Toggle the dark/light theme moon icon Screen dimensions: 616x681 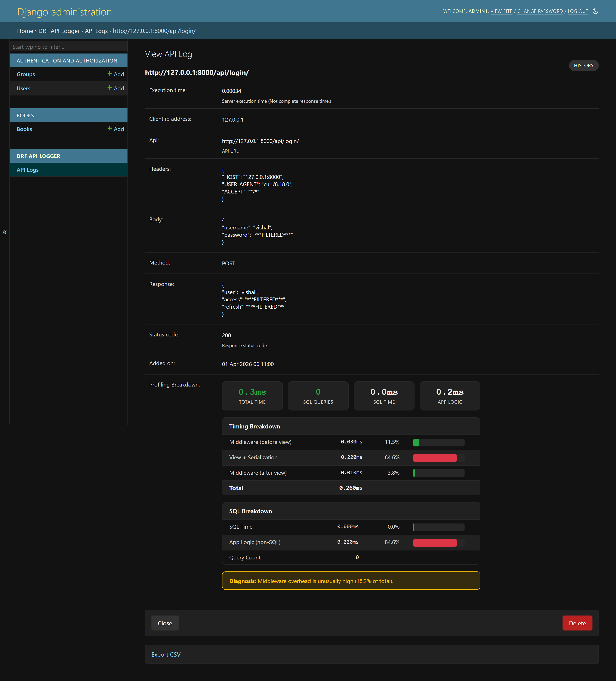[595, 11]
